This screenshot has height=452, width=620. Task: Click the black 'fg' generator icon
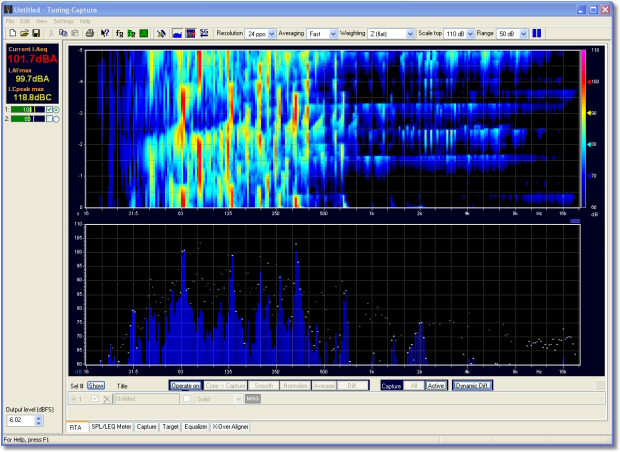click(119, 34)
